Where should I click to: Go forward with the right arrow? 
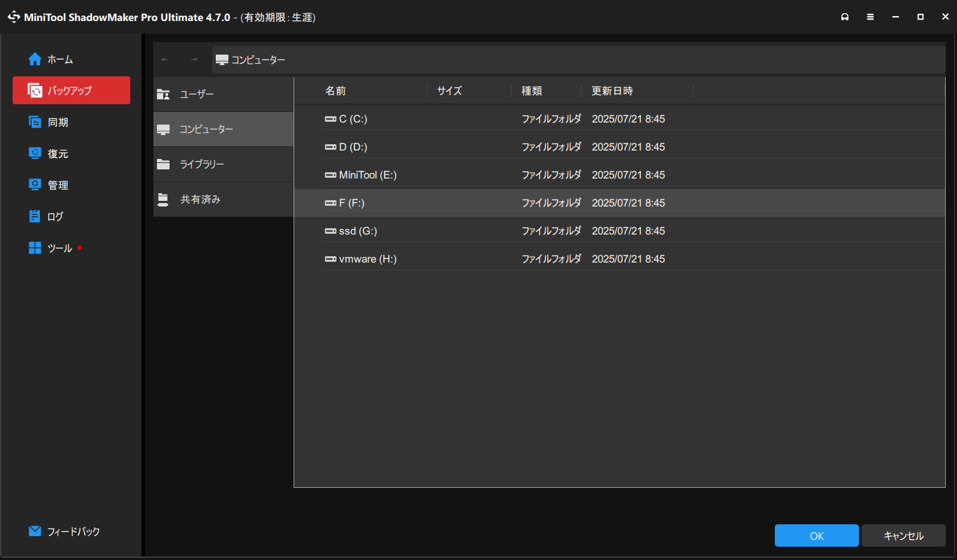click(x=194, y=59)
